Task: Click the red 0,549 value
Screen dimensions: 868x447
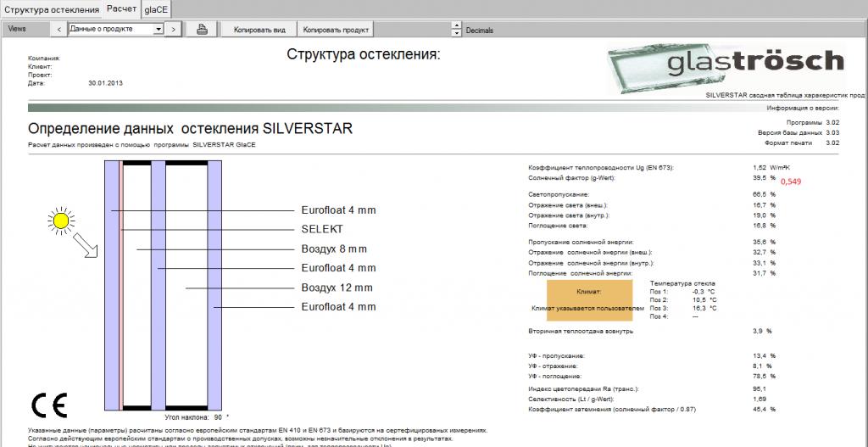Action: 791,182
